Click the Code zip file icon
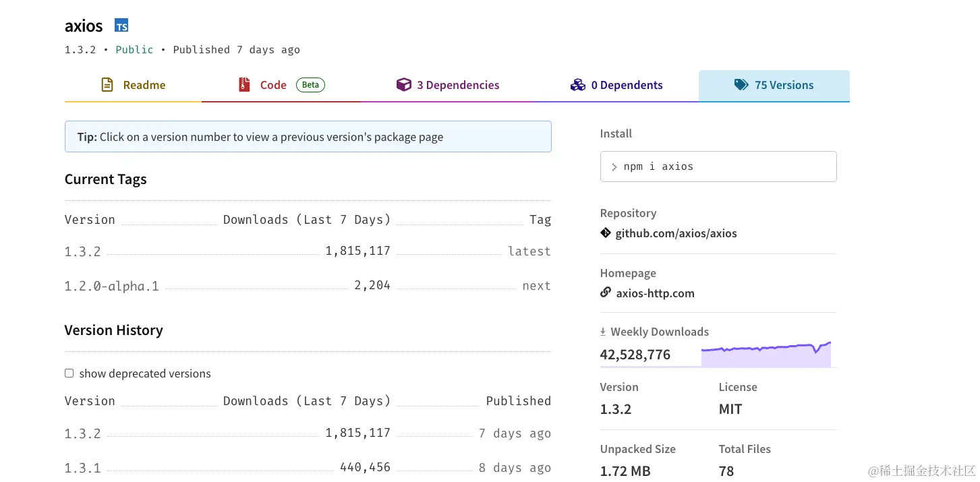 pyautogui.click(x=244, y=85)
